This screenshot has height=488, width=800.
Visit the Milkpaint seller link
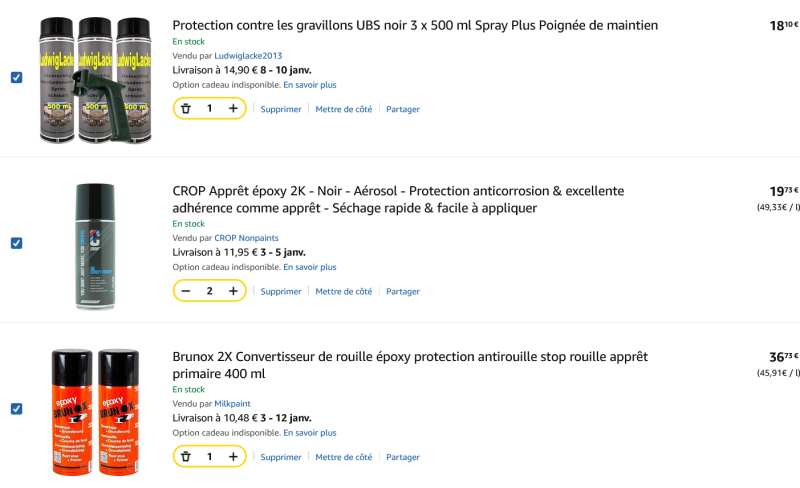[x=234, y=403]
